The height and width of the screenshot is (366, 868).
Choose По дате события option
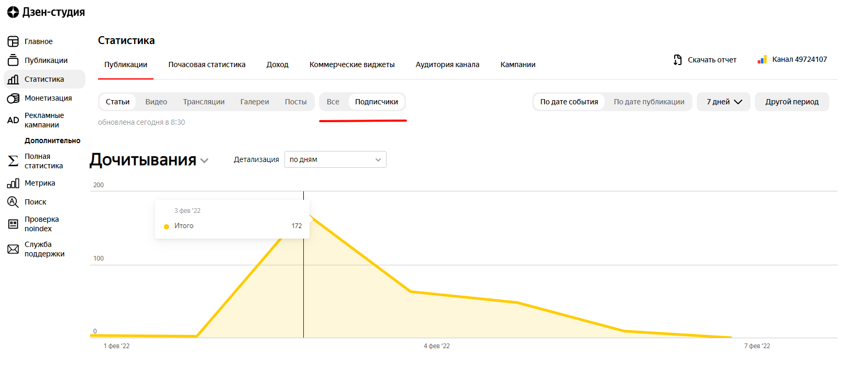click(x=569, y=102)
